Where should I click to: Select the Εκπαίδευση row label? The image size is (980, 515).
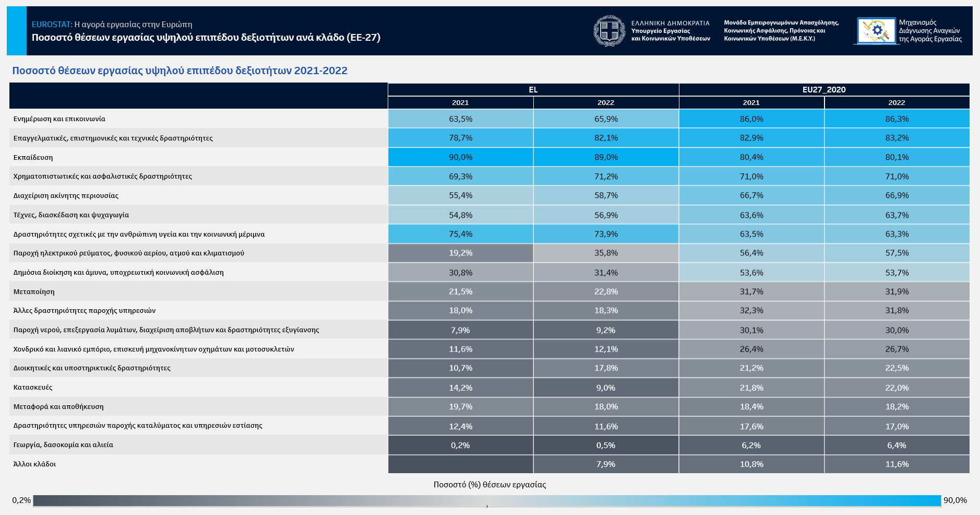(x=33, y=157)
